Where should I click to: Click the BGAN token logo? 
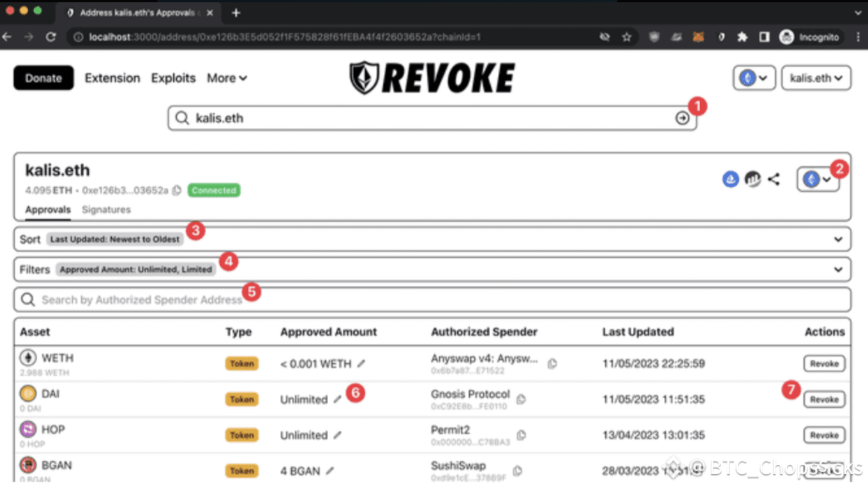coord(28,465)
